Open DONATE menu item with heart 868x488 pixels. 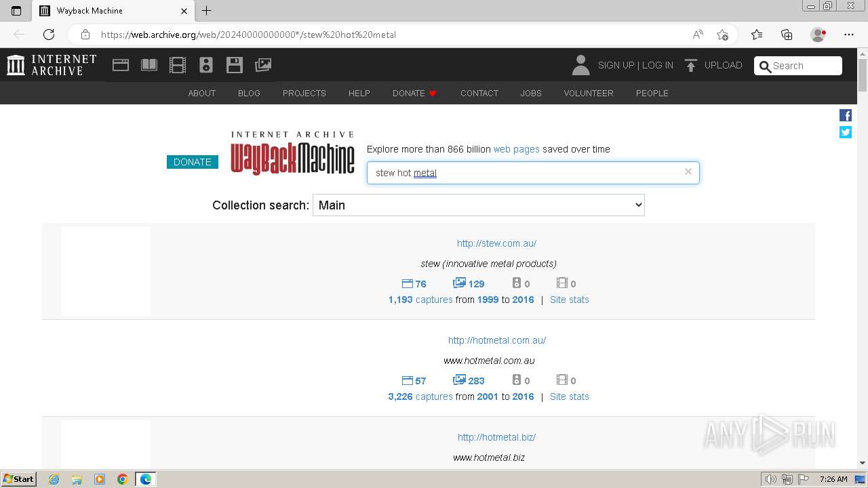414,94
